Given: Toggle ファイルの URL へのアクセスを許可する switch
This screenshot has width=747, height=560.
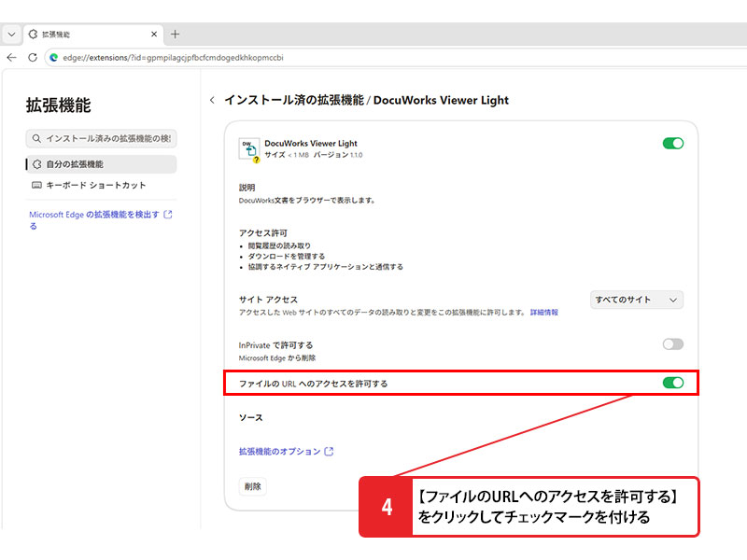Looking at the screenshot, I should point(672,383).
